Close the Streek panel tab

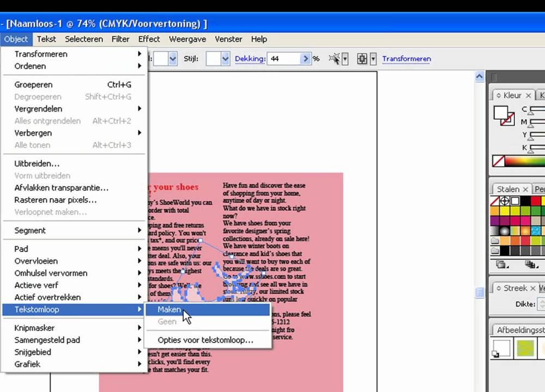(532, 288)
